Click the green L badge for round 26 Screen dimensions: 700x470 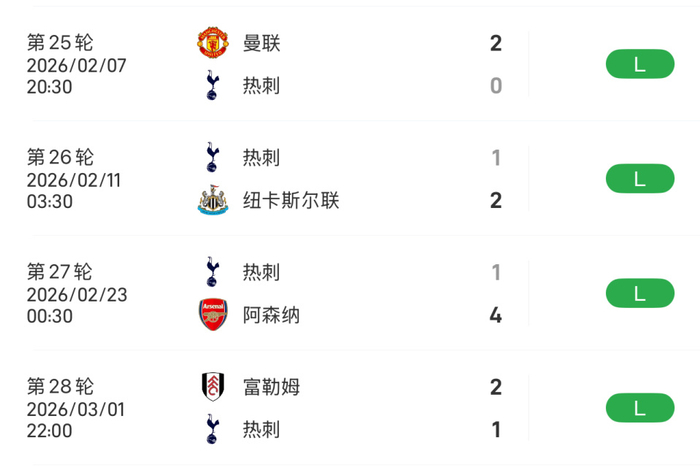point(640,179)
